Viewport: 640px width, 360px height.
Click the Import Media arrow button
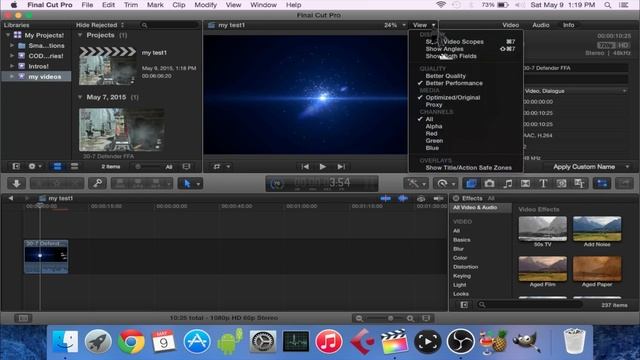pyautogui.click(x=16, y=184)
